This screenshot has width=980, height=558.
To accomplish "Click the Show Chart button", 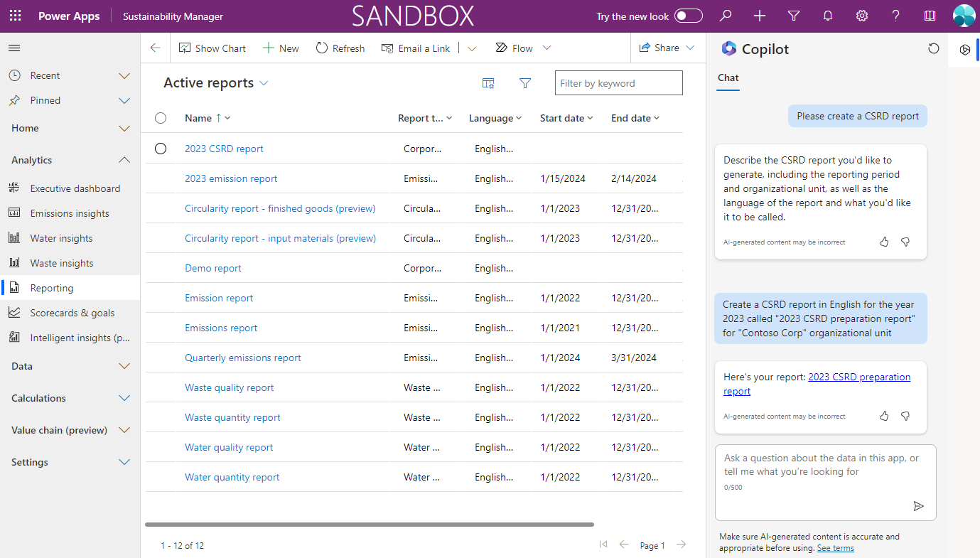I will [x=212, y=48].
